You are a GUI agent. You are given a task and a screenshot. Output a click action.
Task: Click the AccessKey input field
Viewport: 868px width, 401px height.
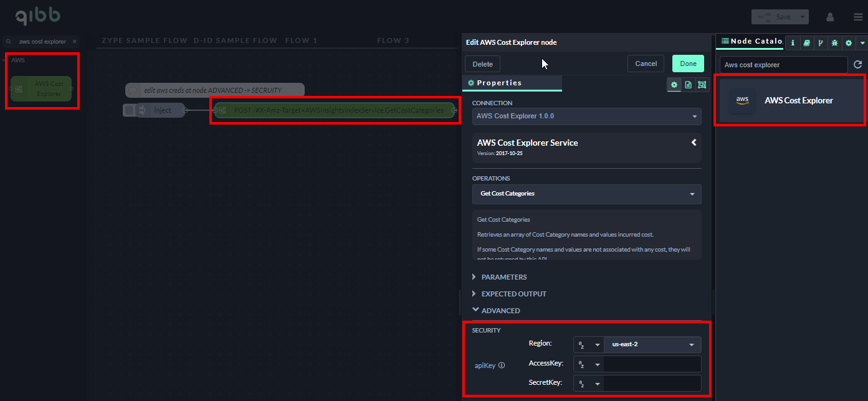click(652, 364)
